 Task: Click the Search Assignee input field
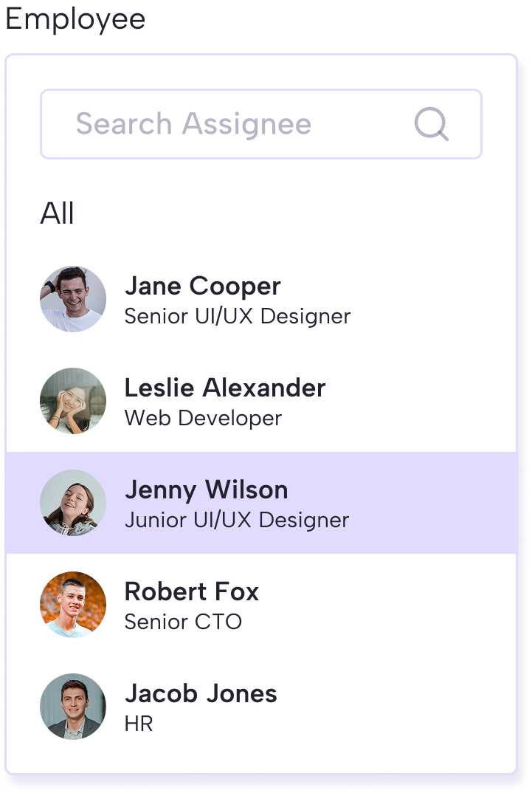221,124
